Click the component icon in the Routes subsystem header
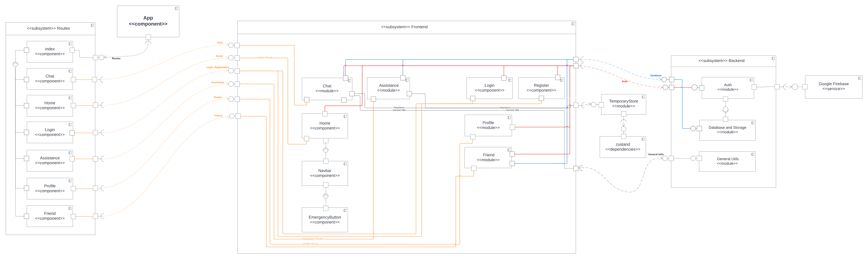Viewport: 868px width, 259px height. point(92,25)
